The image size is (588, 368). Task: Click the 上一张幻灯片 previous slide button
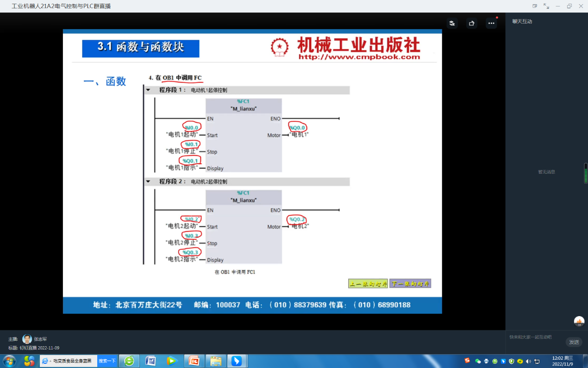(x=368, y=284)
